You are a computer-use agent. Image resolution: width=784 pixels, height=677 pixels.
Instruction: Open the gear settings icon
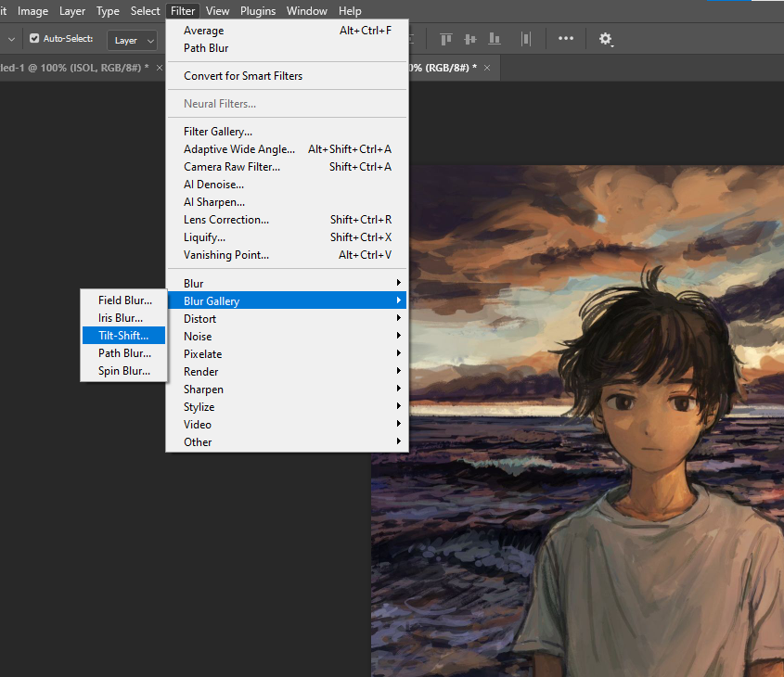606,39
